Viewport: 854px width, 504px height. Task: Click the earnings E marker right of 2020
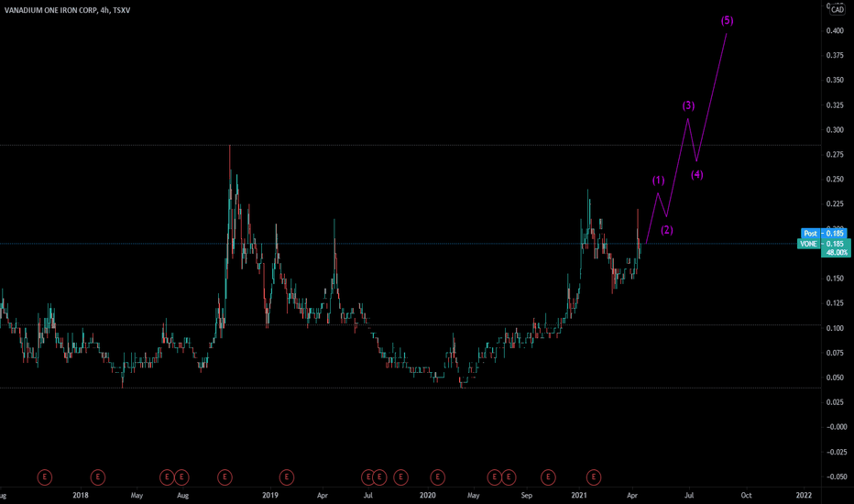(437, 477)
